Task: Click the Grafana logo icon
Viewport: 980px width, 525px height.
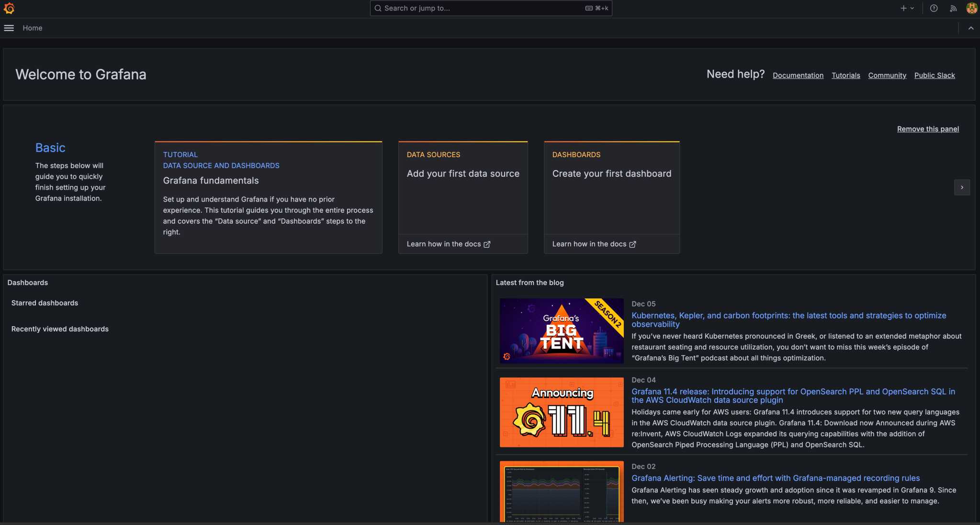Action: coord(9,8)
